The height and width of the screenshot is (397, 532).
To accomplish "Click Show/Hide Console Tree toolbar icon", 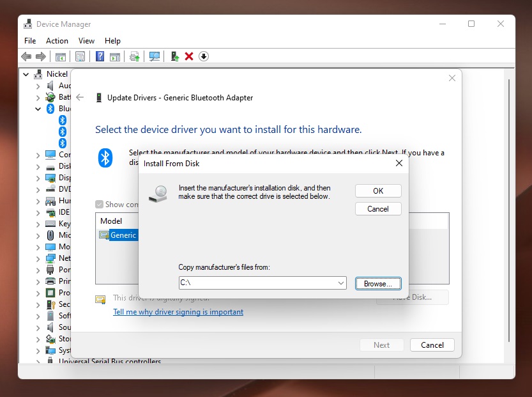I will tap(61, 56).
